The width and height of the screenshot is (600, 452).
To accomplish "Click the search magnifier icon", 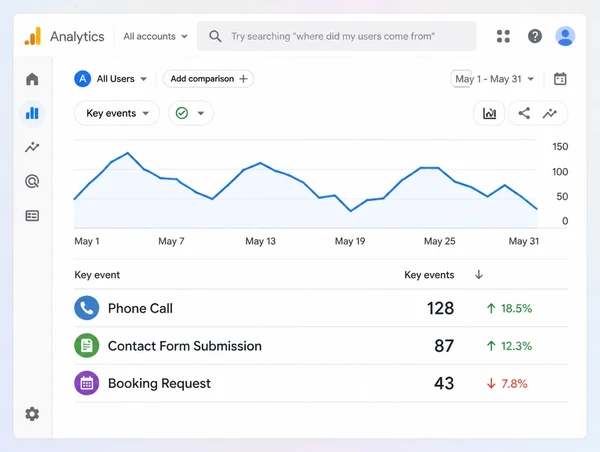I will 215,36.
